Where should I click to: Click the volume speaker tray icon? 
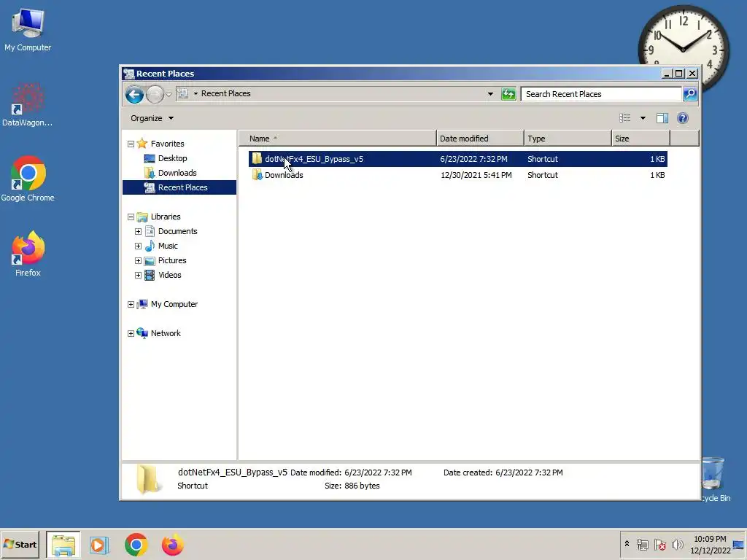[677, 544]
